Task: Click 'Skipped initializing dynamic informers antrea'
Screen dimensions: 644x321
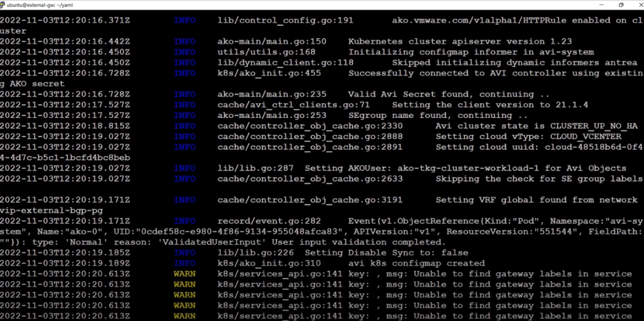Action: coord(515,63)
